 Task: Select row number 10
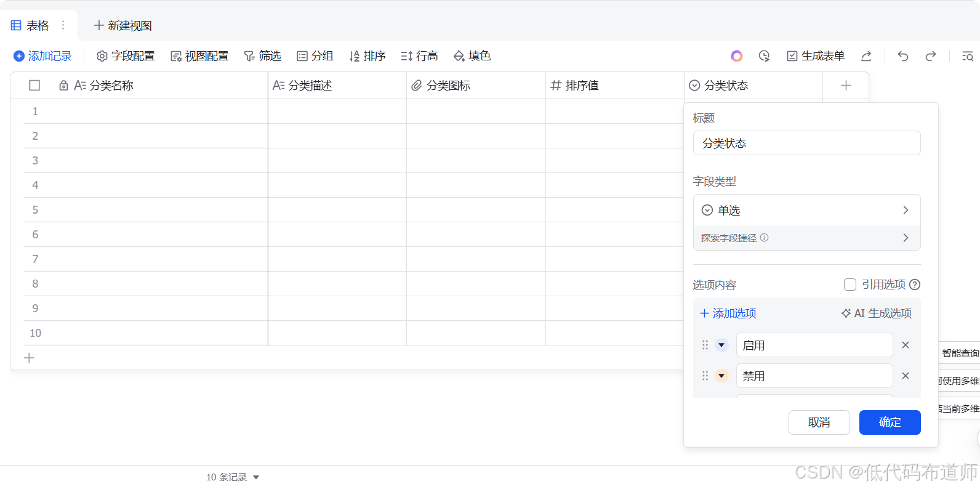(x=35, y=333)
